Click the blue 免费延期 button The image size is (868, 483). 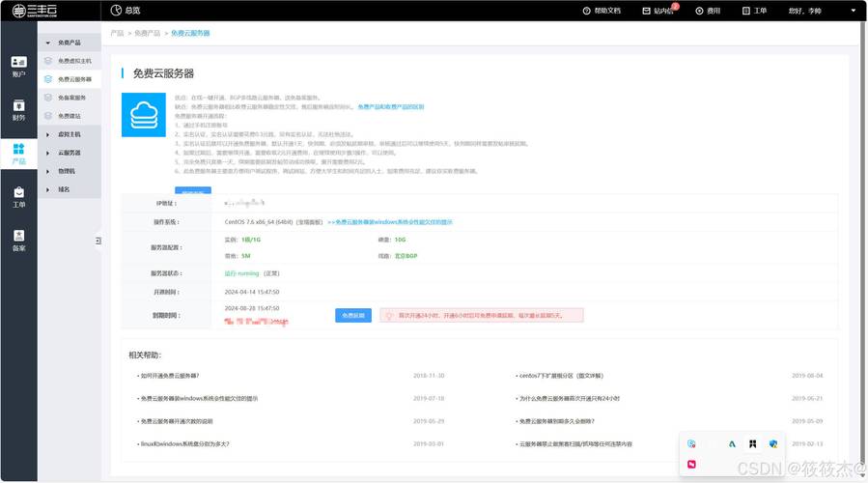pos(353,315)
